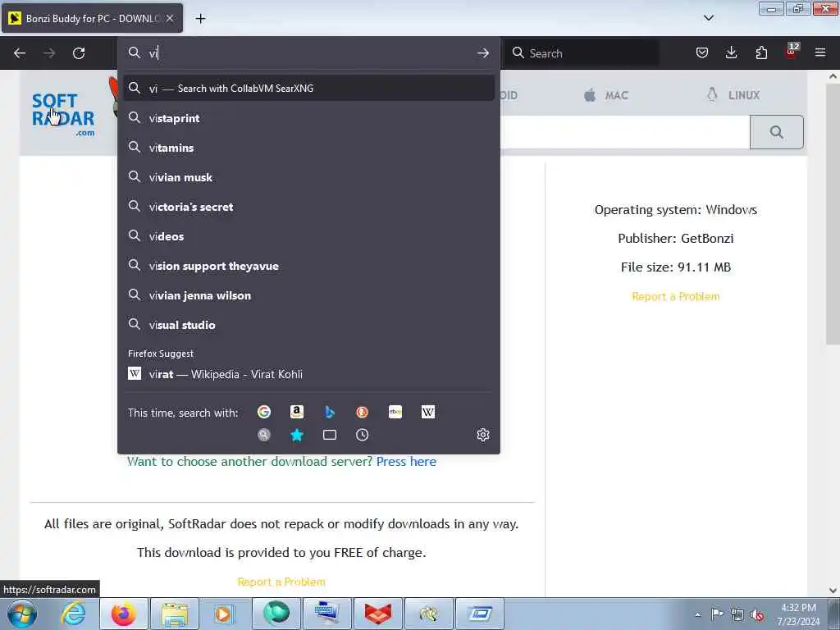Open the SoftRadar.com logo link

[63, 115]
